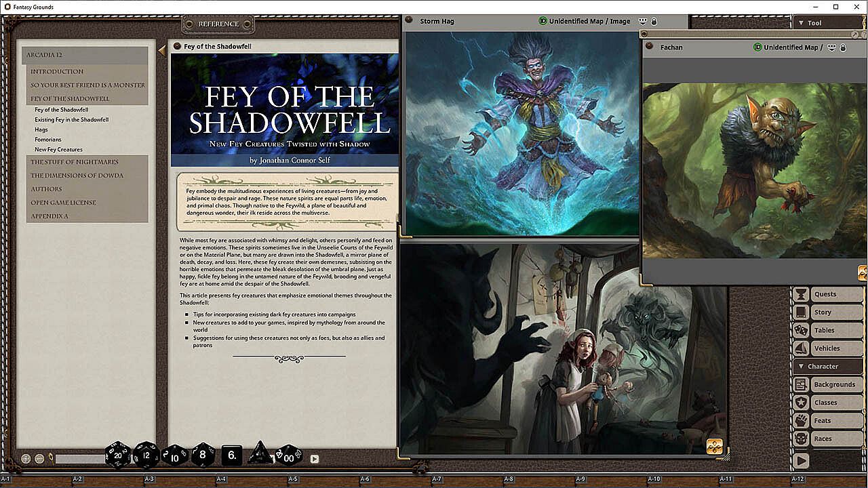Open the Backgrounds sidebar icon
This screenshot has width=868, height=488.
(801, 384)
